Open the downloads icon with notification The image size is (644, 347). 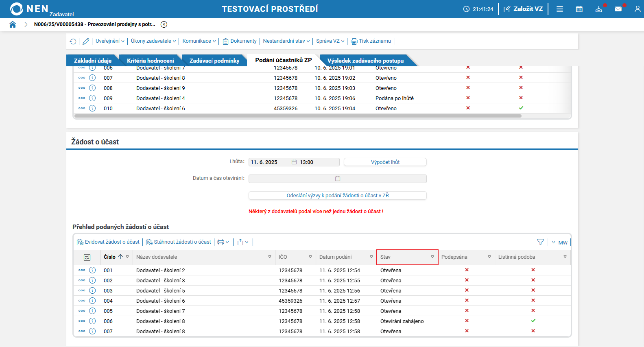pos(599,9)
